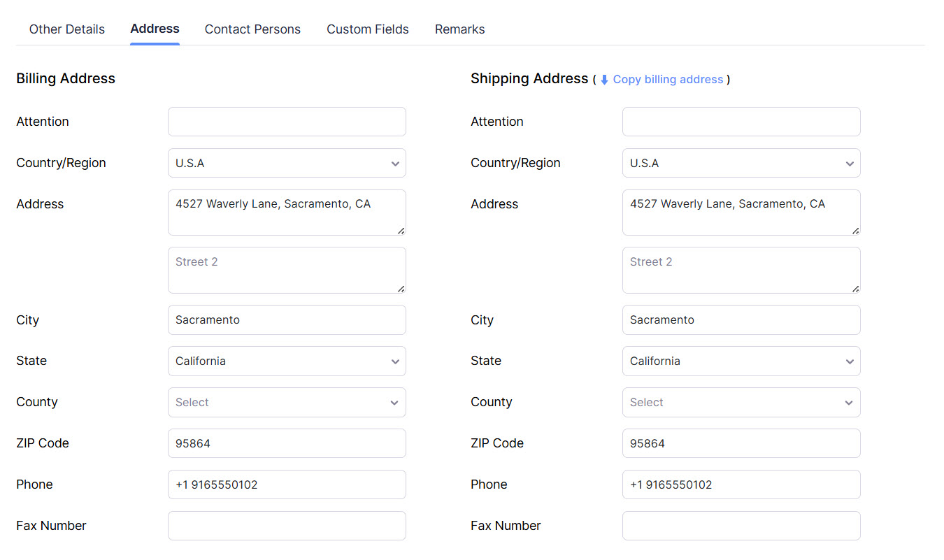Click resize handle of shipping Street 2 textarea
The image size is (944, 560).
tap(856, 289)
